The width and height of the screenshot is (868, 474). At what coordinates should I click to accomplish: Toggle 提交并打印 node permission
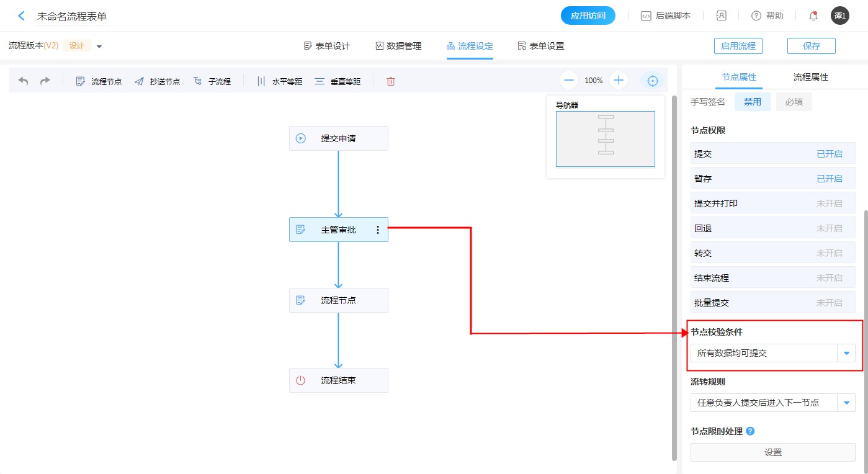(x=829, y=203)
